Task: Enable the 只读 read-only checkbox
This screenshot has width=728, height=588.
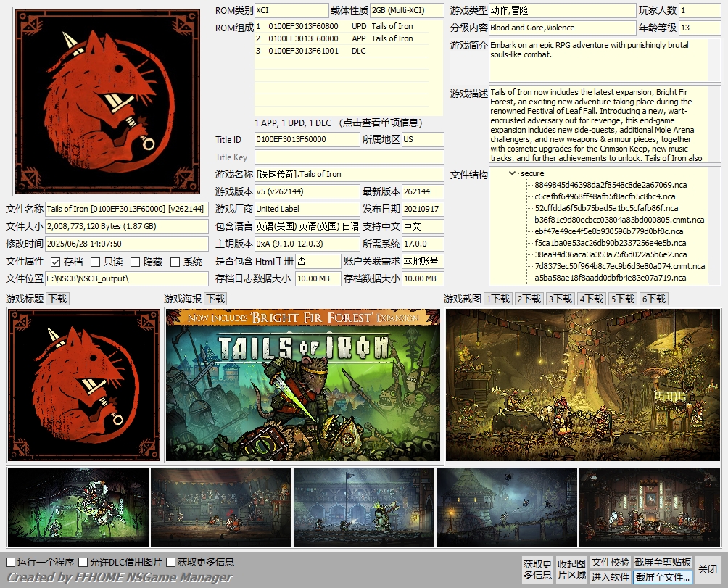Action: (x=96, y=262)
